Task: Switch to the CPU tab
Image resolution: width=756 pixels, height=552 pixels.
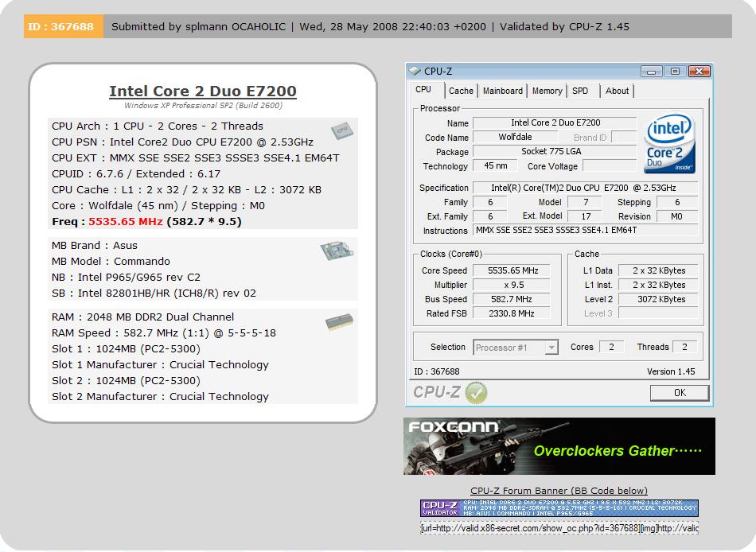Action: point(423,90)
